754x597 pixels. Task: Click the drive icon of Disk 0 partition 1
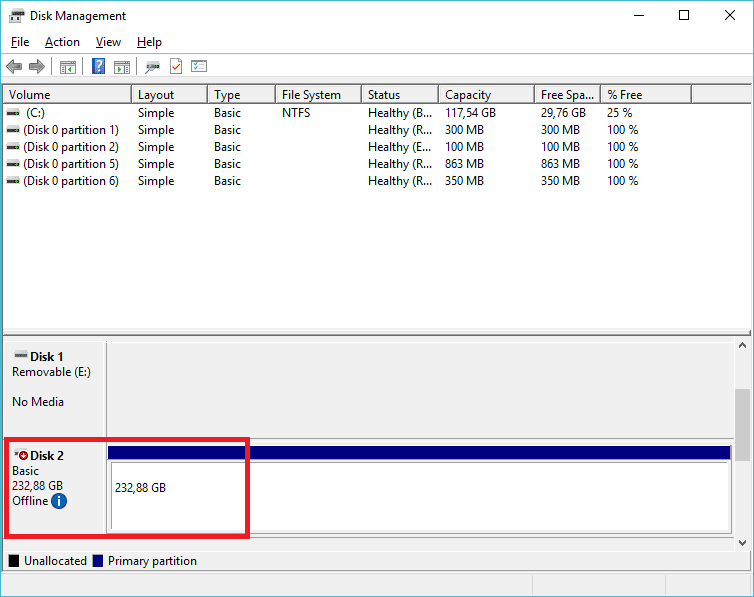point(13,130)
